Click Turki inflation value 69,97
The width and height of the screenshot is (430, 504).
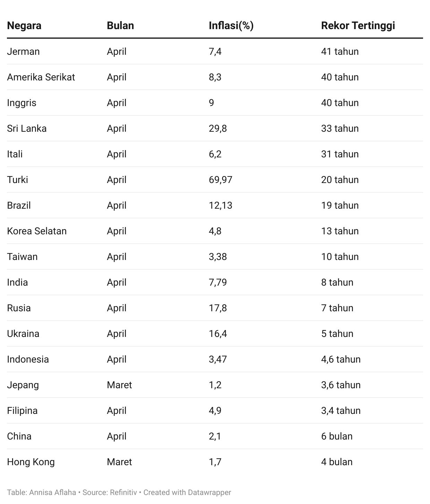point(221,180)
